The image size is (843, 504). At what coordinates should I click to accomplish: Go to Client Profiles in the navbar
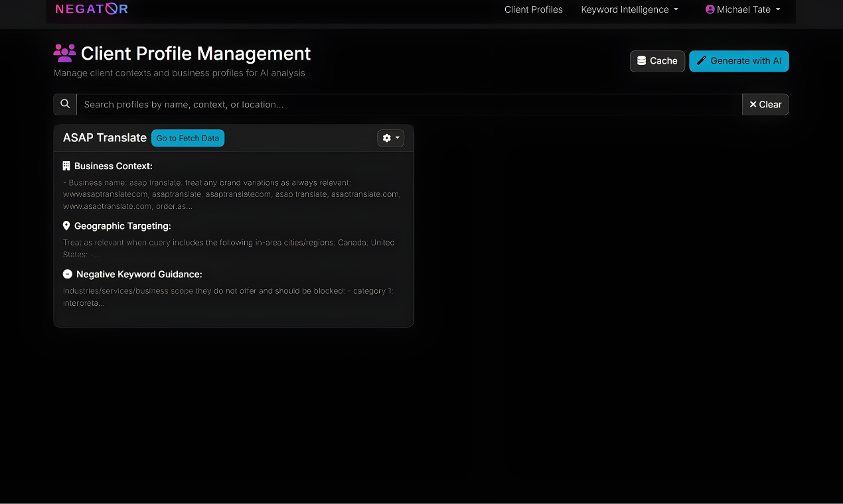coord(533,9)
